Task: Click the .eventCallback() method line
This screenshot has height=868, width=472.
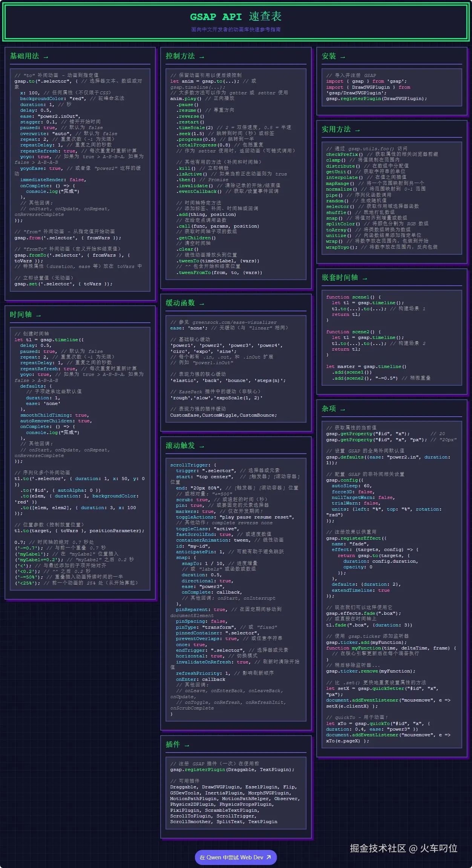Action: pos(227,191)
